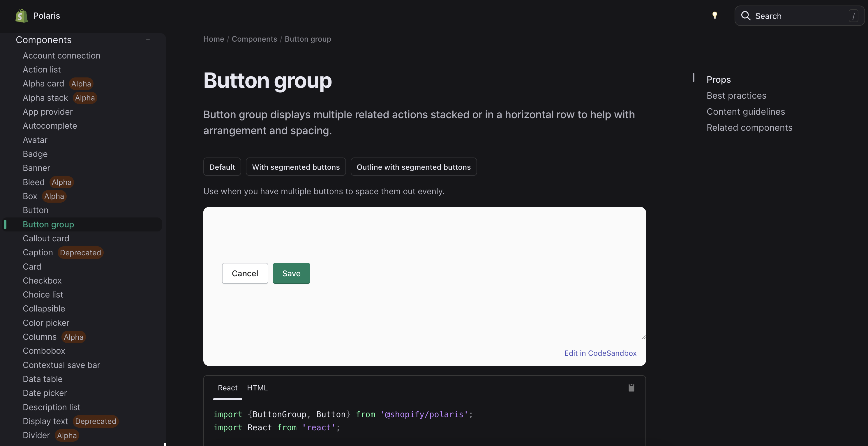Focus the Search input field
This screenshot has width=868, height=446.
click(799, 16)
